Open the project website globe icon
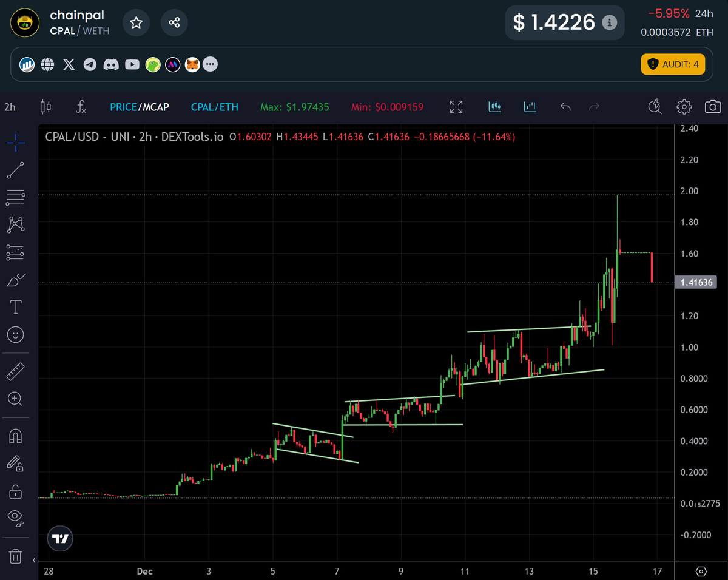 point(47,64)
